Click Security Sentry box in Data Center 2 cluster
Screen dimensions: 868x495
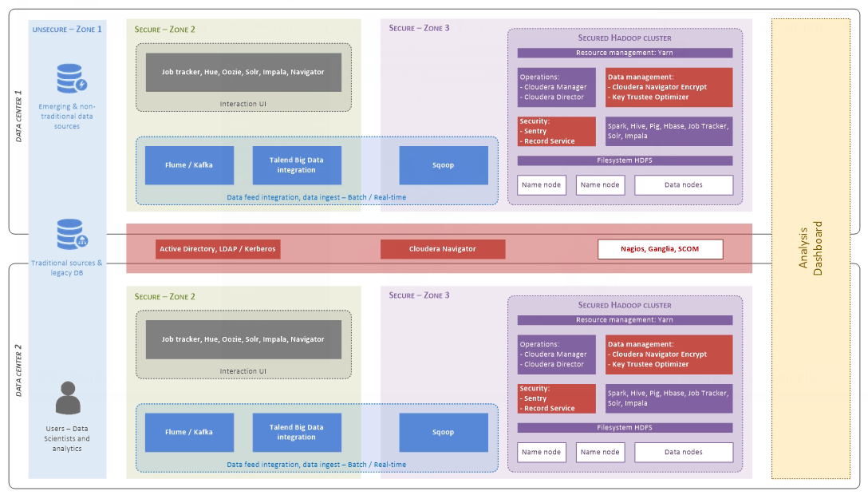556,398
